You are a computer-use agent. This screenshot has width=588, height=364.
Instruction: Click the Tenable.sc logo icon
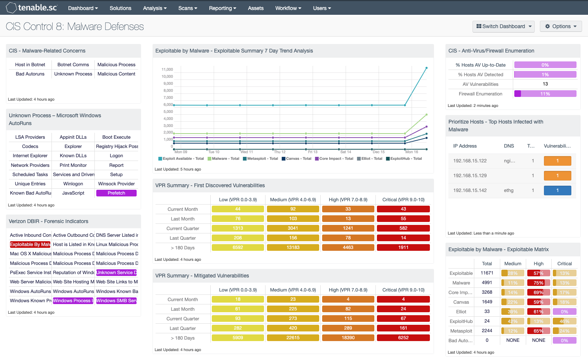[11, 8]
